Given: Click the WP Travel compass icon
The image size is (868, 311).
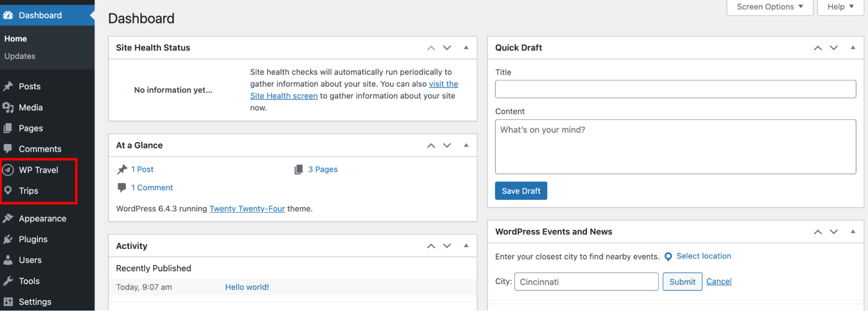Looking at the screenshot, I should pyautogui.click(x=8, y=170).
